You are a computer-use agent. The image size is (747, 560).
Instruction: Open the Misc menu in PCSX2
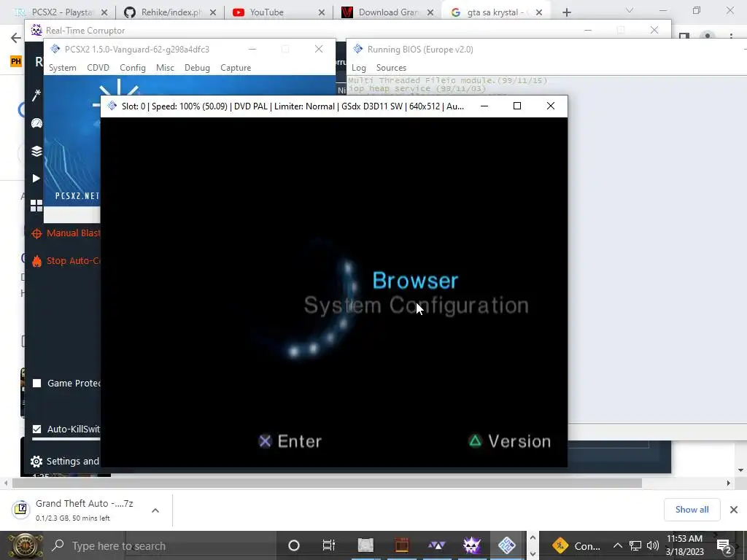(x=165, y=68)
